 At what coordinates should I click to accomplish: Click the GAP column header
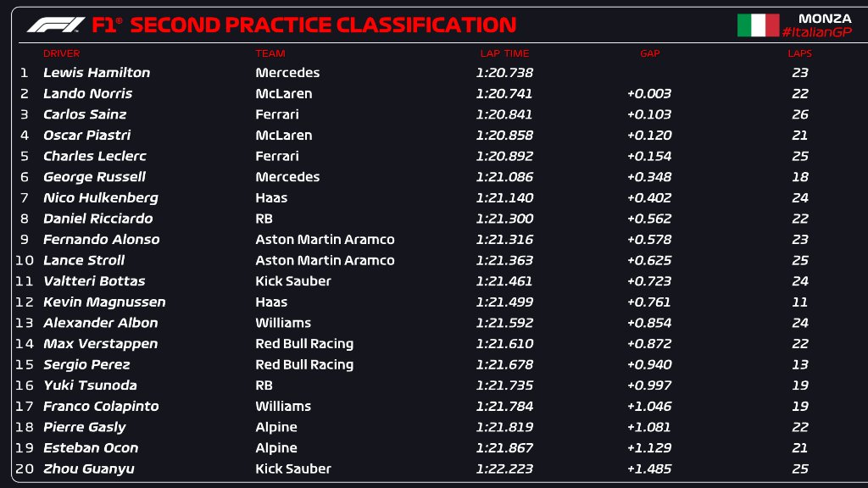coord(650,53)
